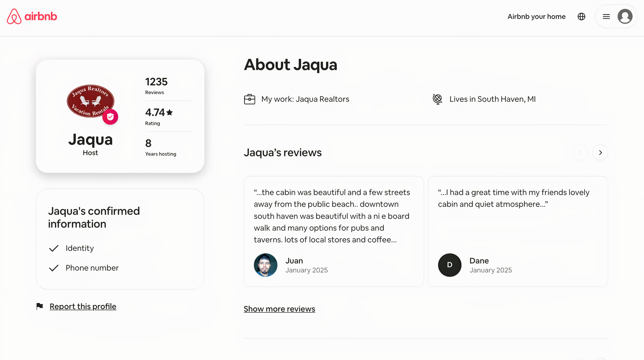This screenshot has height=360, width=644.
Task: Open the hamburger account menu
Action: 606,17
